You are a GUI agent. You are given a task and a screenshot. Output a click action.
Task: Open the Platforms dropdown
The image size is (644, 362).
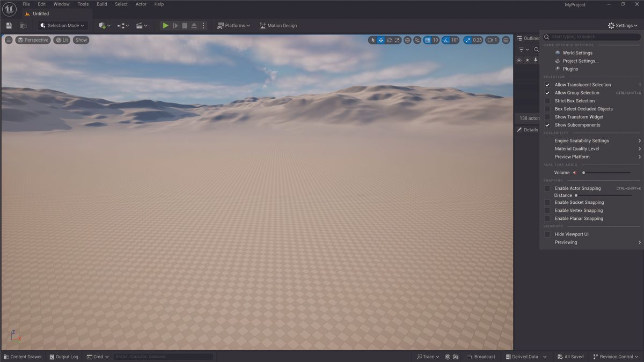click(x=233, y=25)
